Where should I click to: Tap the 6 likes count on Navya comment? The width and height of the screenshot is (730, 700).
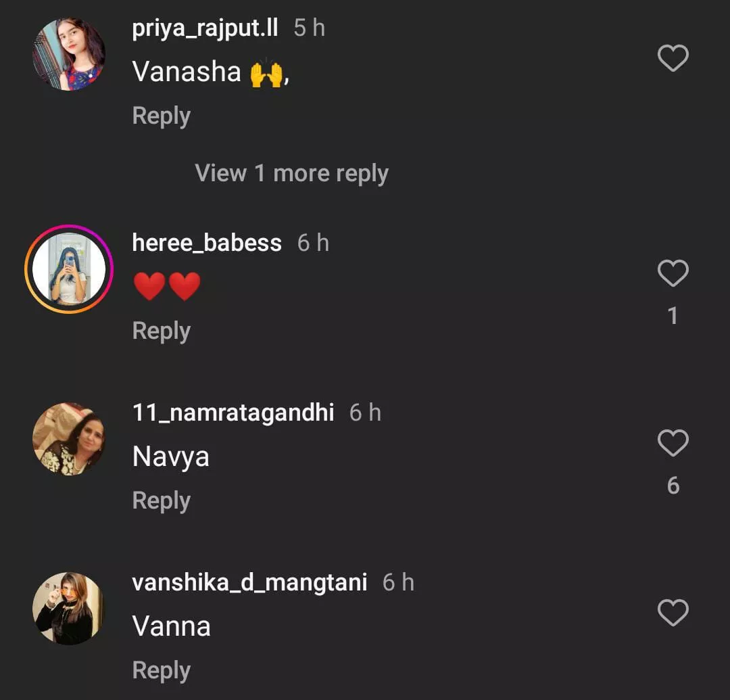point(673,486)
